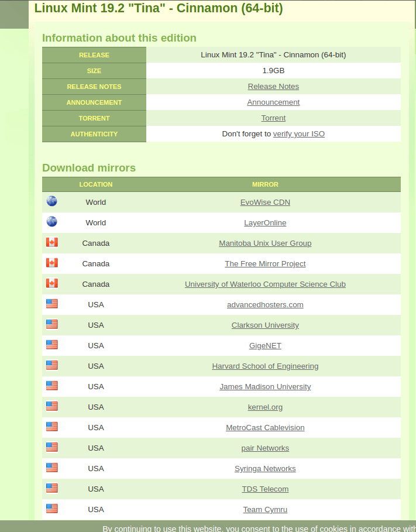Select TDS Telecom mirror
This screenshot has height=532, width=416.
pos(265,489)
